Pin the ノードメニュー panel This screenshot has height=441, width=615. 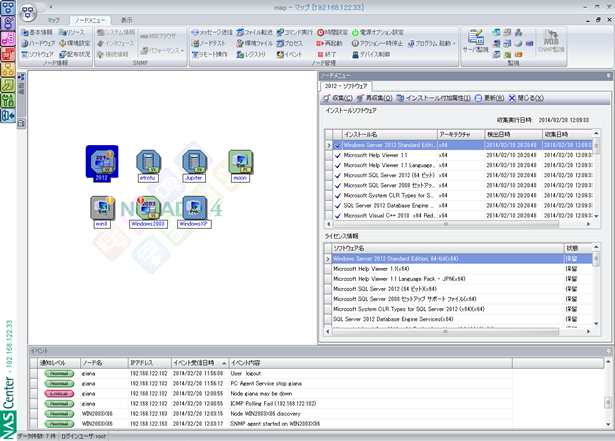(x=608, y=75)
